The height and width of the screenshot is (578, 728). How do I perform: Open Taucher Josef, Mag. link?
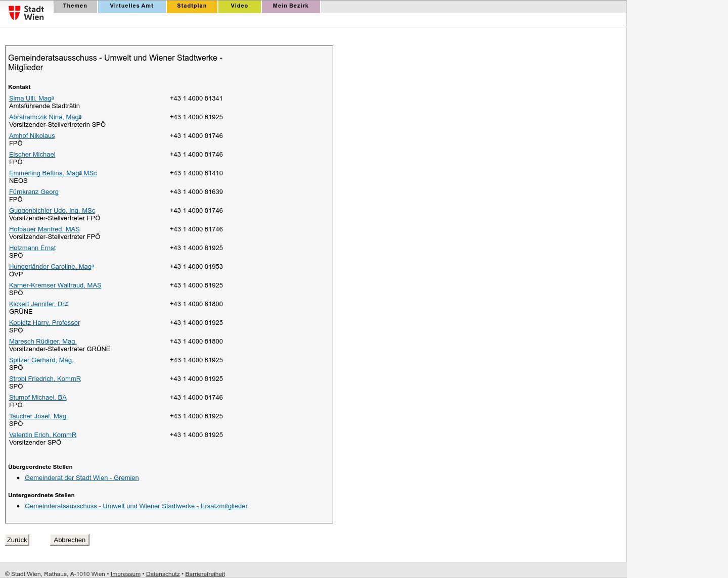38,416
